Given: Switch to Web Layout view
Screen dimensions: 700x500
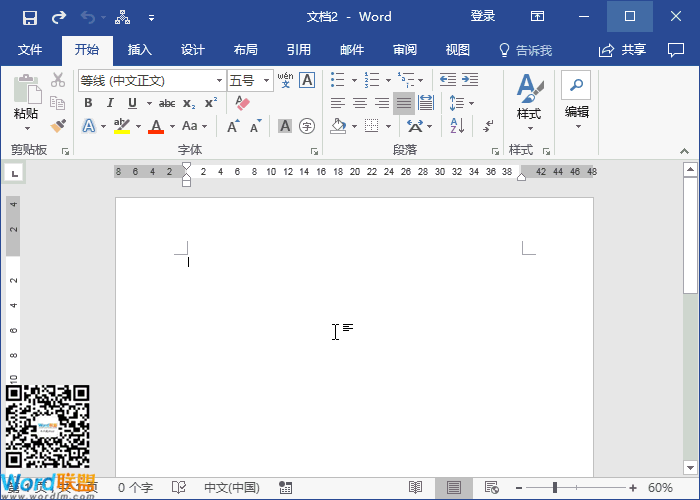Looking at the screenshot, I should point(492,488).
